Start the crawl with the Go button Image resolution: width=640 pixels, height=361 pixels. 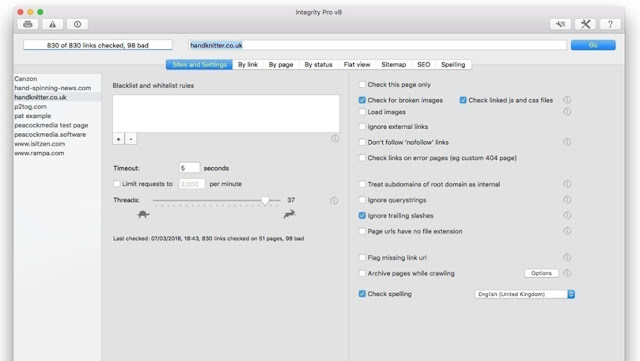tap(593, 45)
